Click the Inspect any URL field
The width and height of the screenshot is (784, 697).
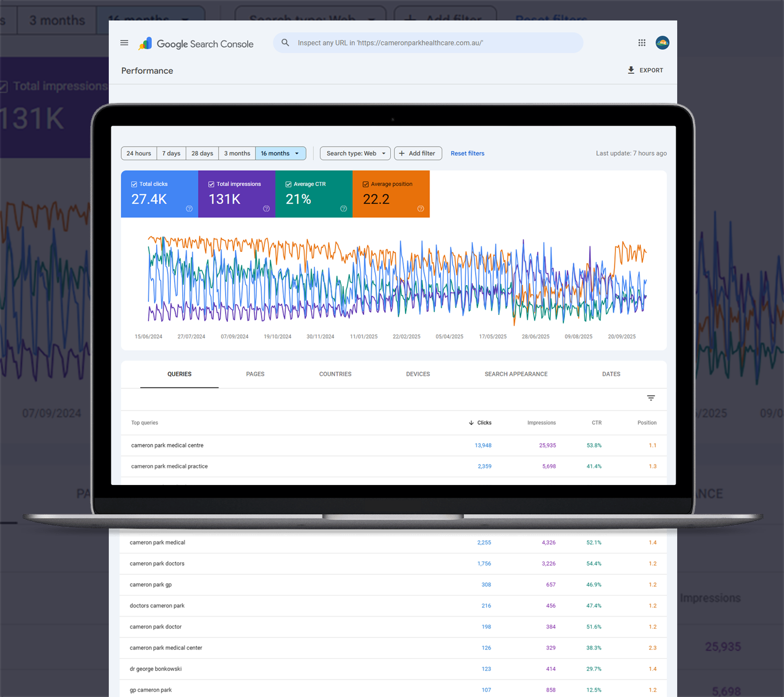pyautogui.click(x=428, y=43)
